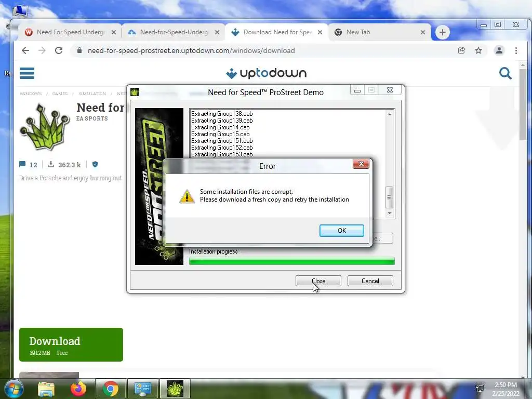Open Chrome three-dot menu
The height and width of the screenshot is (399, 532).
[x=516, y=50]
